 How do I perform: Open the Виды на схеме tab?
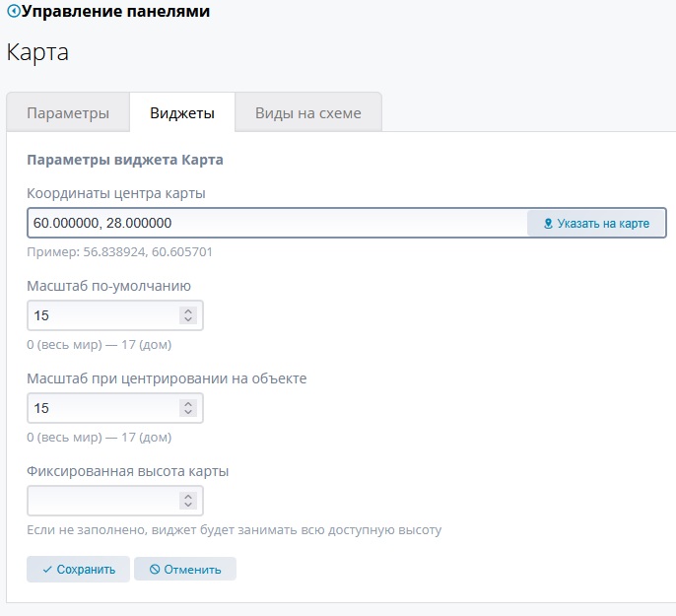click(307, 112)
